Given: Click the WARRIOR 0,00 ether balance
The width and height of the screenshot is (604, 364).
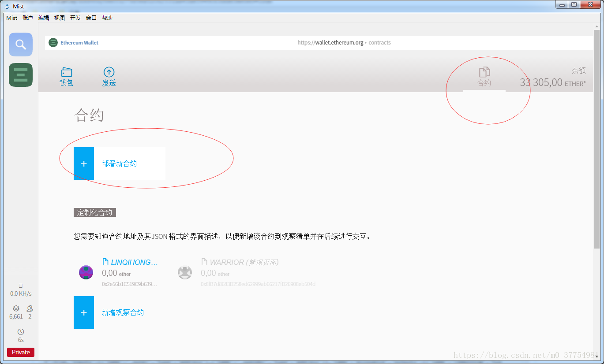Looking at the screenshot, I should (215, 273).
